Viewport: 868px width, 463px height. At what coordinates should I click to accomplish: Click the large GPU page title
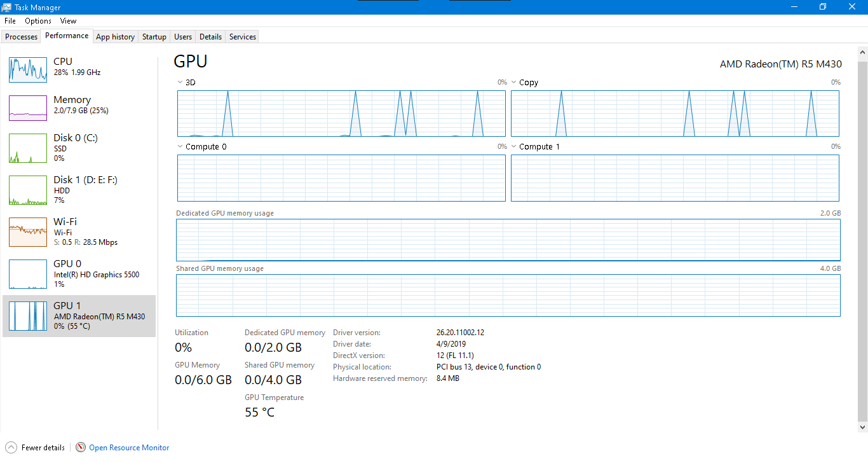click(191, 61)
